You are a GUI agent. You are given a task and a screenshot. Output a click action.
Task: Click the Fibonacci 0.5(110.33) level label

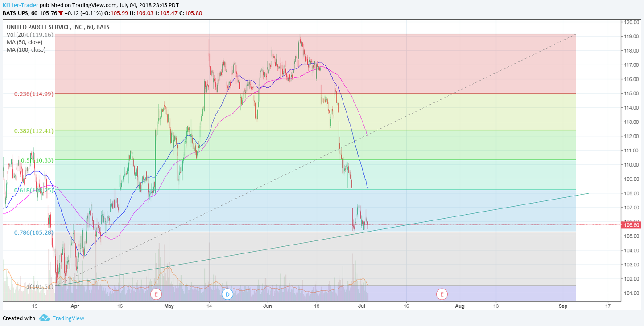pyautogui.click(x=37, y=160)
